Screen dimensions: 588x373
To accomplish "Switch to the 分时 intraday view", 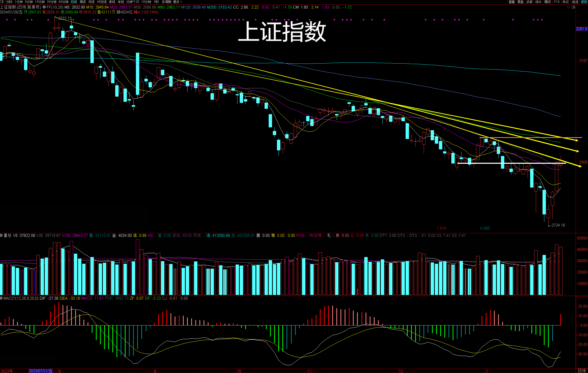I will pyautogui.click(x=9, y=2).
